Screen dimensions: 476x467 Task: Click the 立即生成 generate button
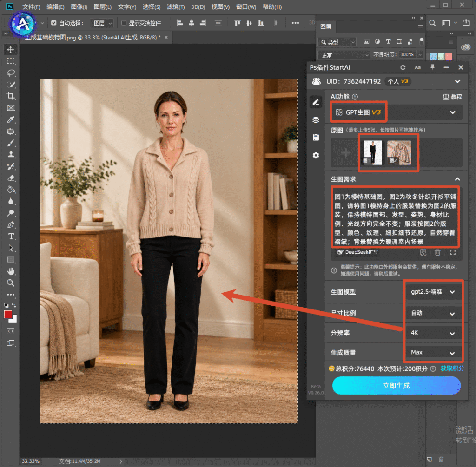point(396,386)
